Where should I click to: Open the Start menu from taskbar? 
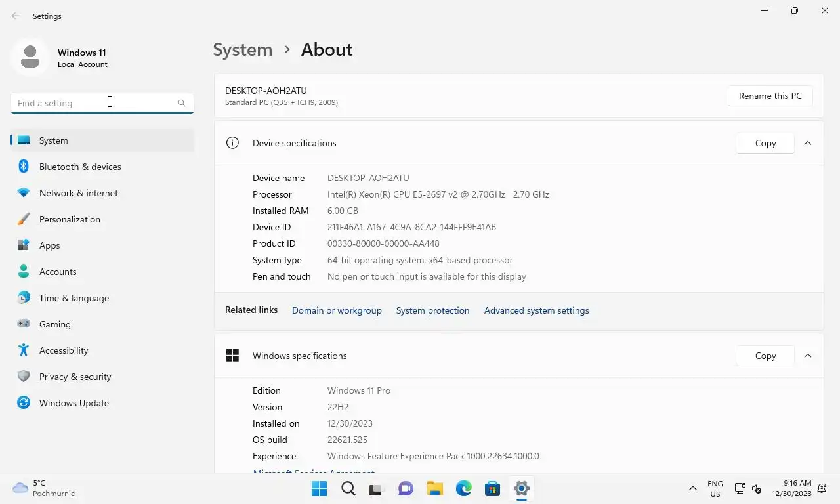click(x=320, y=488)
